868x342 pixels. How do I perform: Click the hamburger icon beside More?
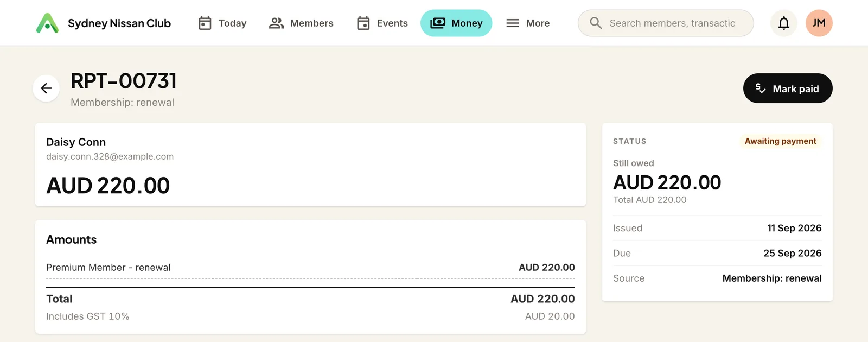[513, 23]
